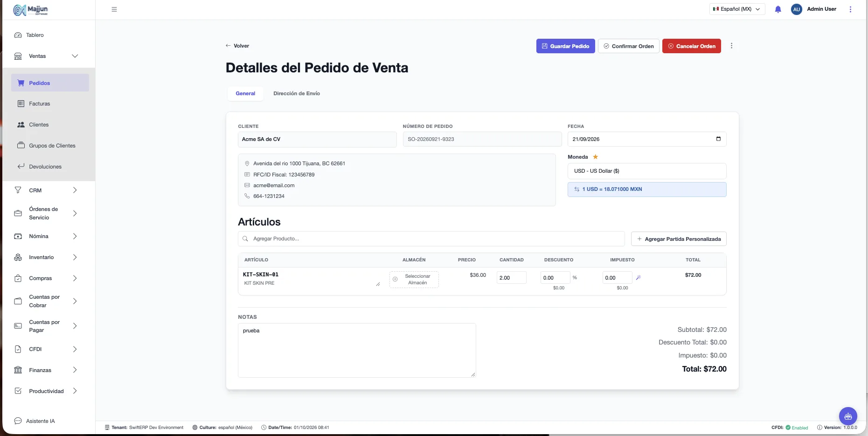This screenshot has width=868, height=436.
Task: Click the Cantidad field showing 2.00
Action: pos(511,277)
